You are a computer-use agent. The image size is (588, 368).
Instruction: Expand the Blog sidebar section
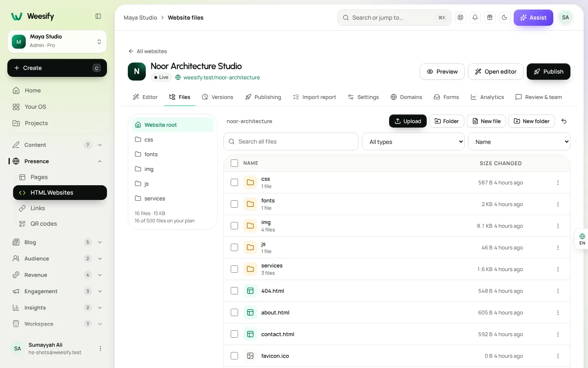tap(57, 242)
